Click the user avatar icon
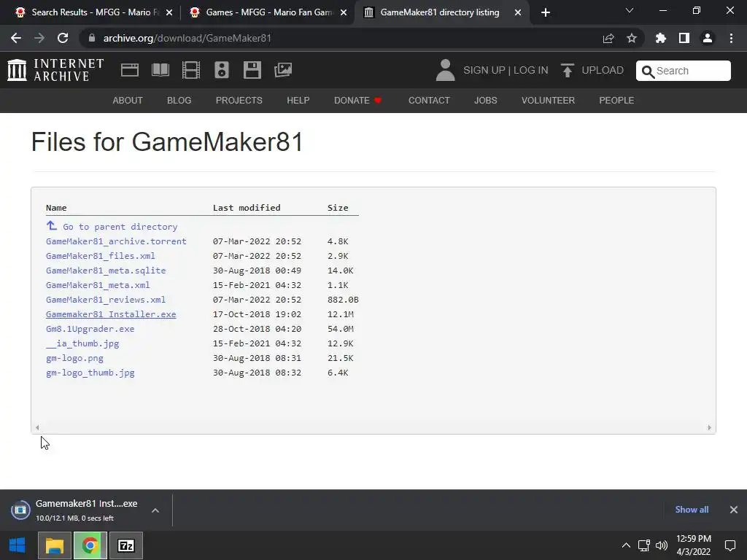The width and height of the screenshot is (747, 560). pyautogui.click(x=446, y=70)
